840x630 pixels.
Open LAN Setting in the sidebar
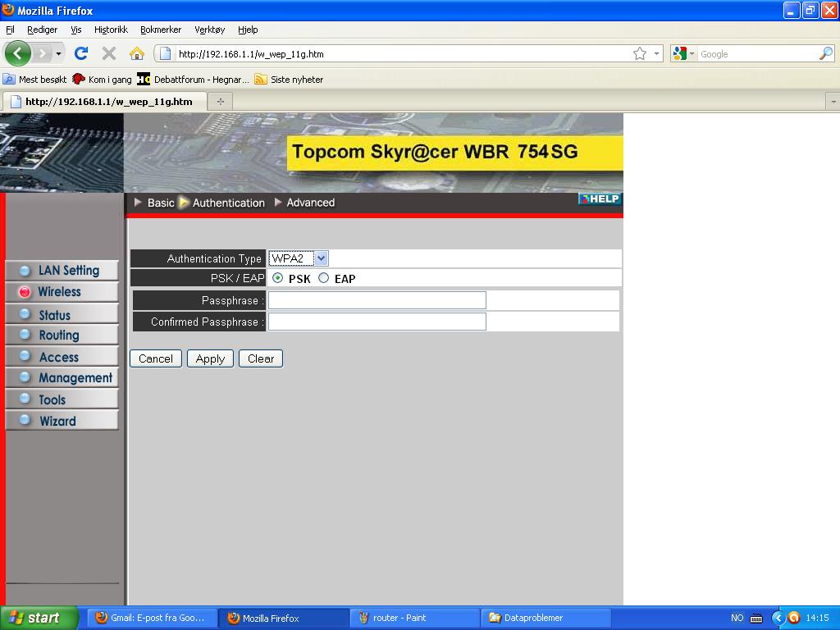pos(62,271)
